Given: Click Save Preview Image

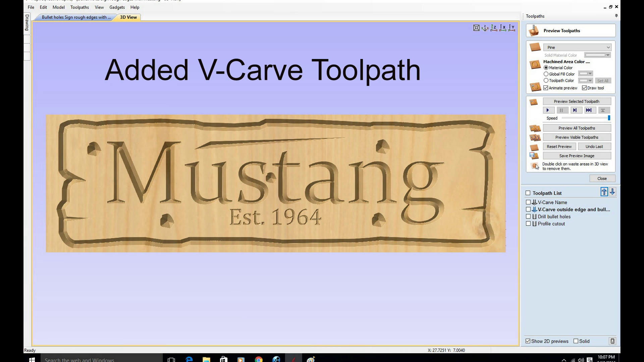Looking at the screenshot, I should click(577, 156).
